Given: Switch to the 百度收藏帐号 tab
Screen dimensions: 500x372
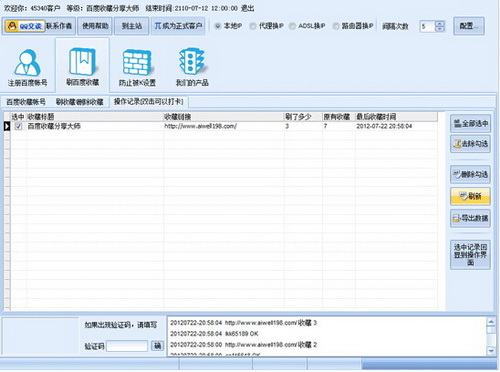Looking at the screenshot, I should (26, 102).
